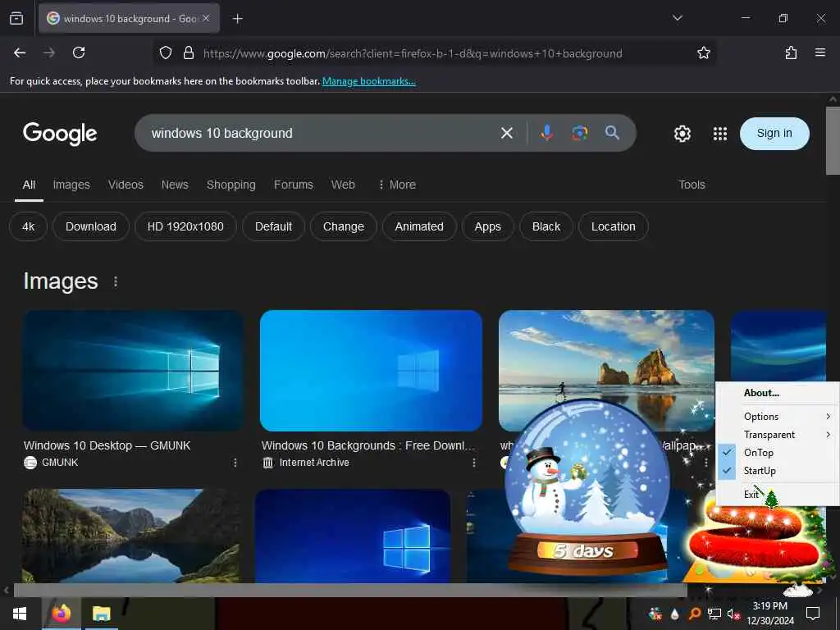This screenshot has height=630, width=840.
Task: Toggle the OnTop checked item
Action: (777, 453)
